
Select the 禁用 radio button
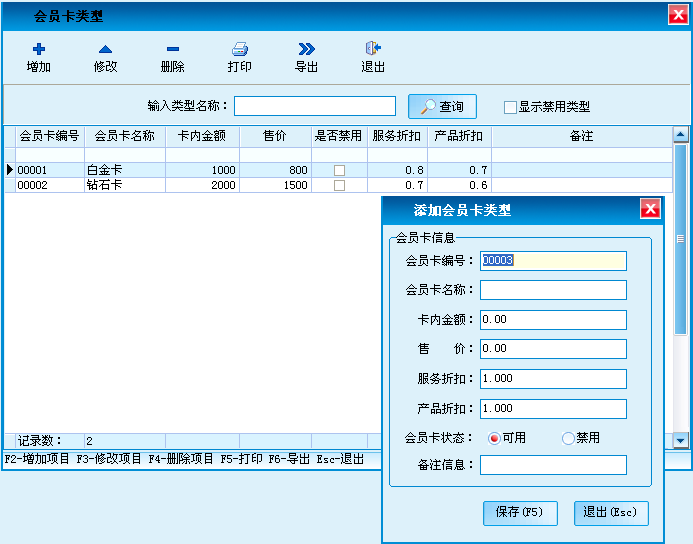point(568,438)
